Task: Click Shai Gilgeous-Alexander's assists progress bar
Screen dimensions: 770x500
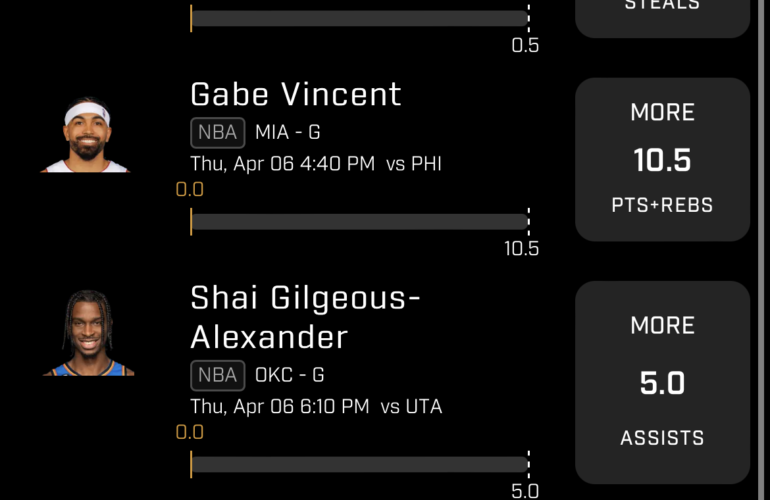Action: 359,464
